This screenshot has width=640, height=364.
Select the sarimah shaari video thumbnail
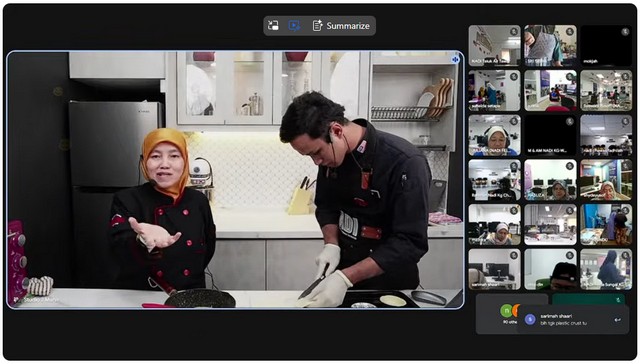(x=494, y=269)
